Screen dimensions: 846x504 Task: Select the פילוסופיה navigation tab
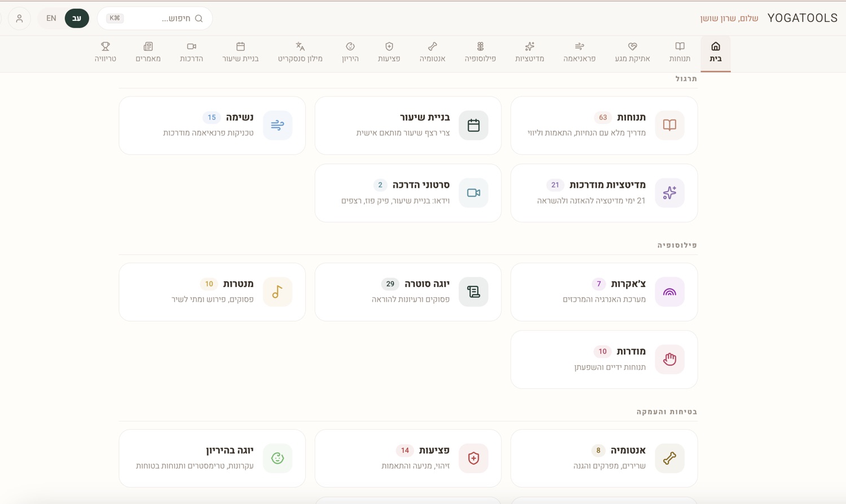pyautogui.click(x=481, y=53)
